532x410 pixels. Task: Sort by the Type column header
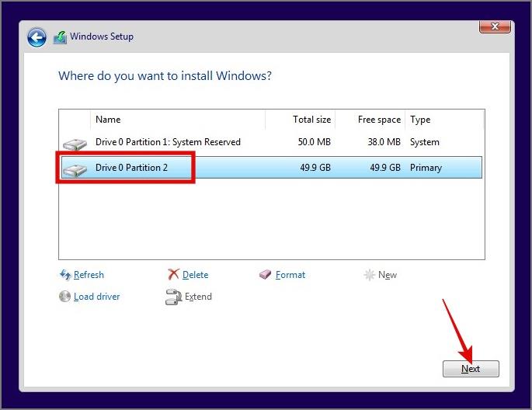point(444,120)
